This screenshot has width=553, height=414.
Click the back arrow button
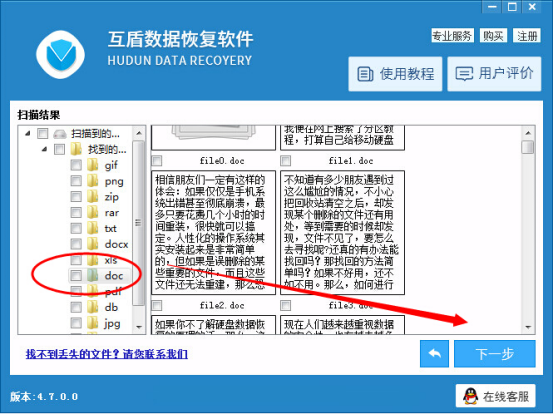434,353
